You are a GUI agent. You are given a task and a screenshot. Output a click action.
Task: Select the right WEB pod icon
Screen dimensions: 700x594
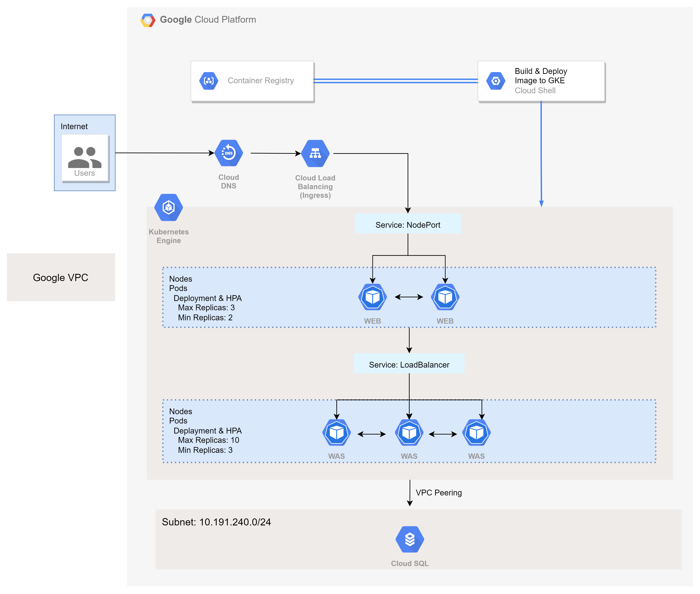tap(445, 297)
